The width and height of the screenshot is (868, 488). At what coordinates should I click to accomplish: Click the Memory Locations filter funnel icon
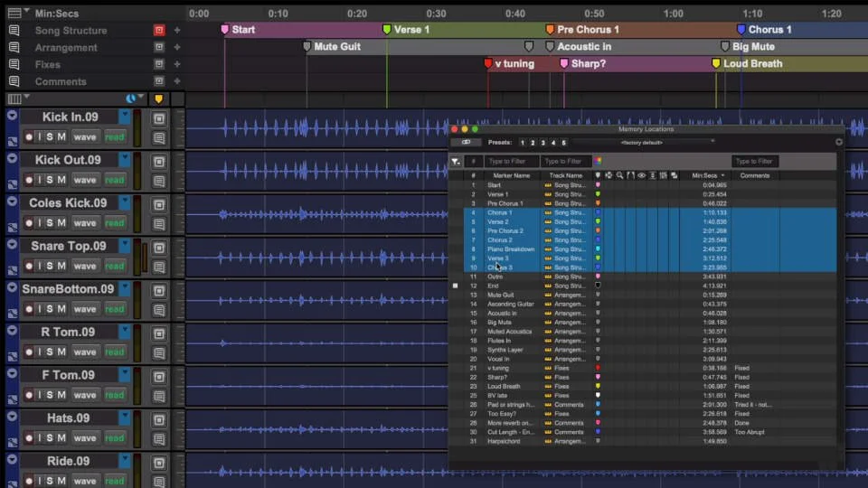(455, 162)
